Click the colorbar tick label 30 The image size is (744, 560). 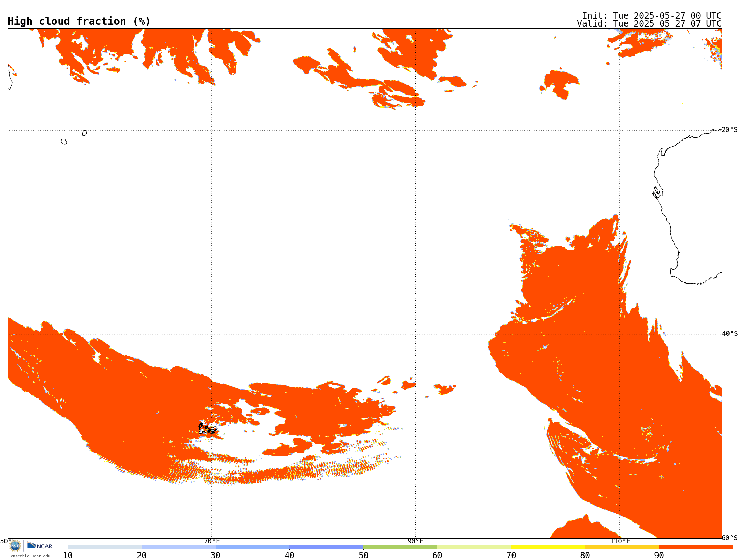point(216,556)
